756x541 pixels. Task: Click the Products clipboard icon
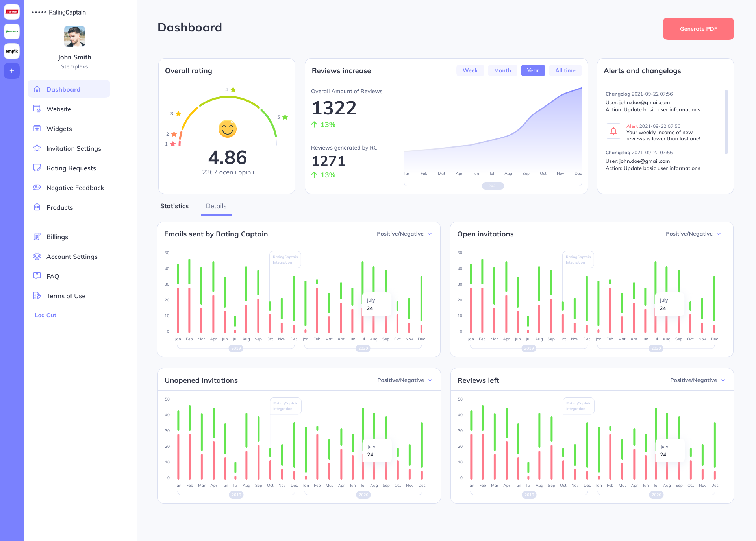pos(37,207)
